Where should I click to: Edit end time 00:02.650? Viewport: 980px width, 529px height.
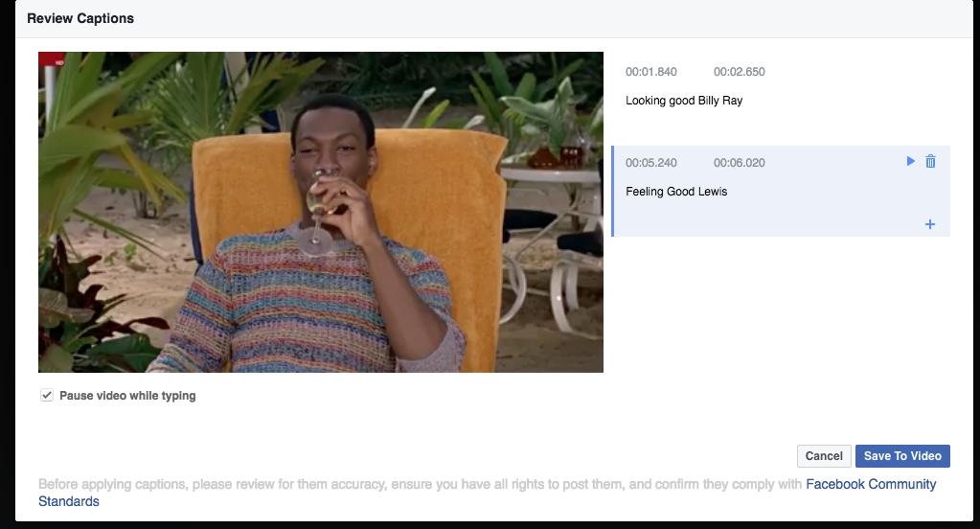click(740, 72)
